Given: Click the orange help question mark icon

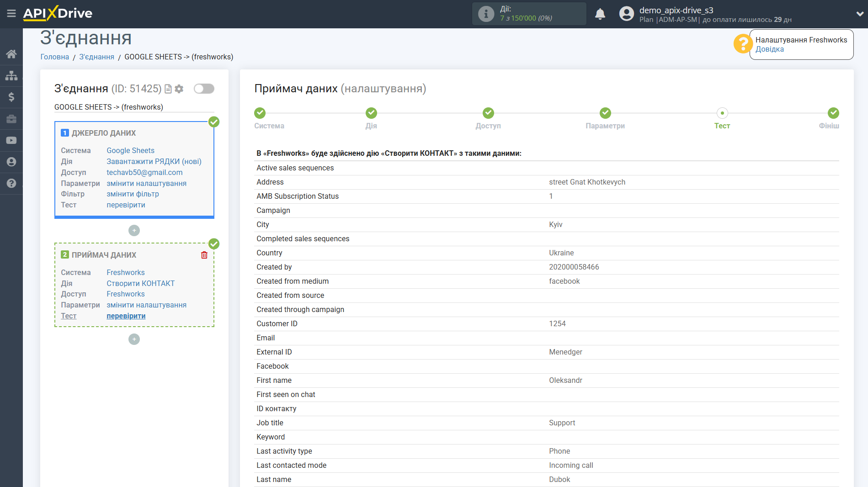Looking at the screenshot, I should point(742,44).
